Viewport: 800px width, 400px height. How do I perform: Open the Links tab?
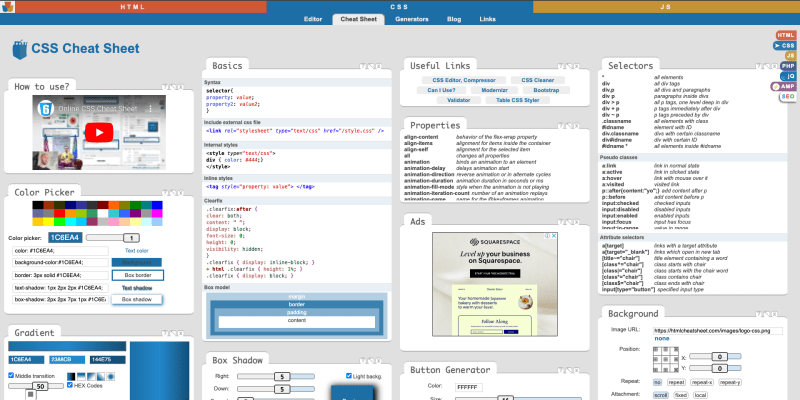[x=487, y=19]
